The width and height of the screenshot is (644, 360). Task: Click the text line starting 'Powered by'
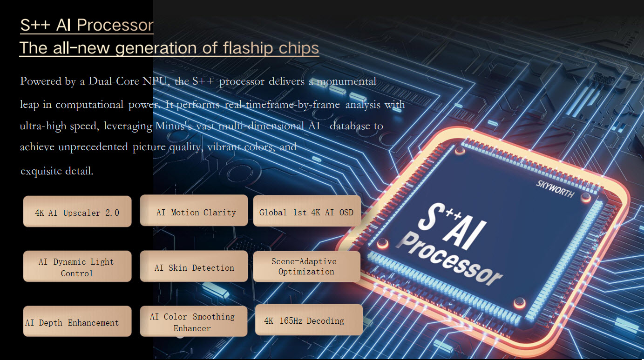point(198,81)
